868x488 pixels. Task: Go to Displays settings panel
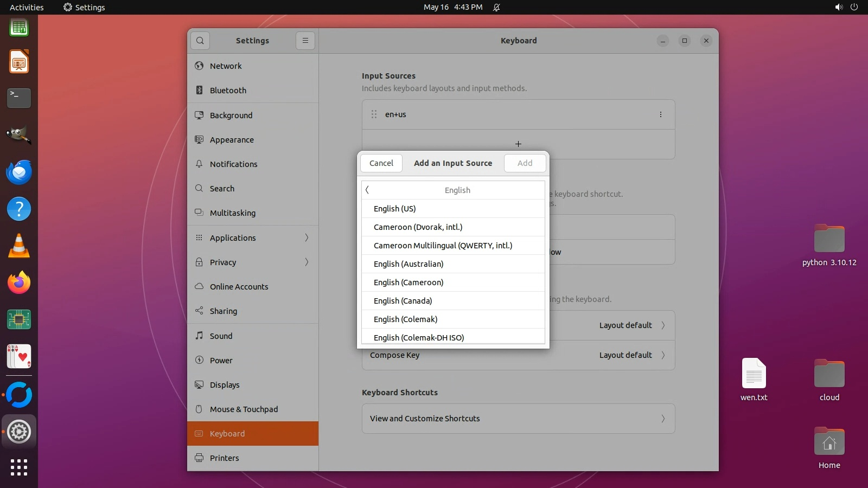tap(225, 385)
